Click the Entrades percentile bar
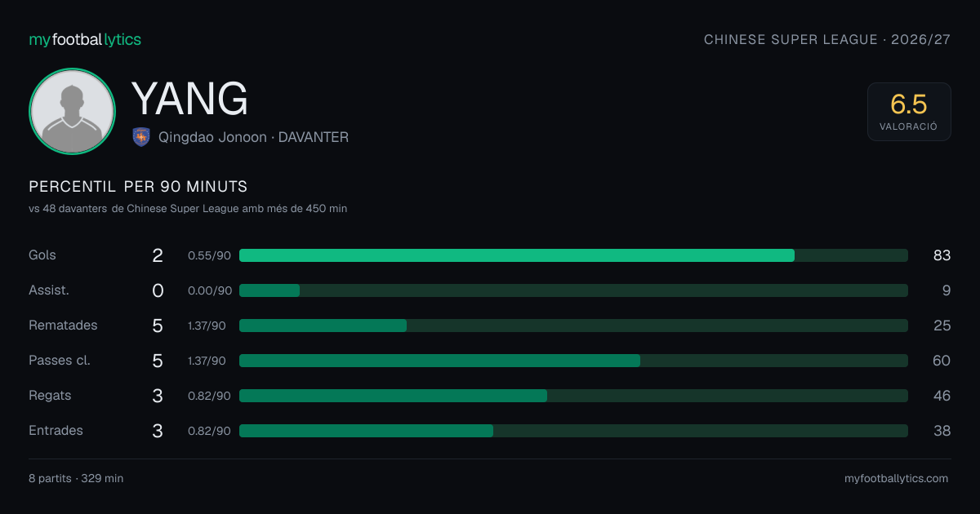 (x=573, y=431)
